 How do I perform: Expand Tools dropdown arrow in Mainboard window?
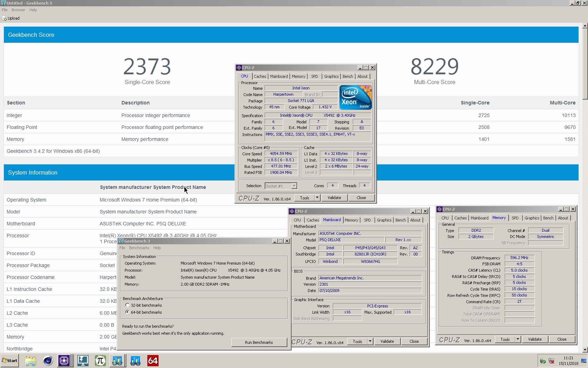(x=370, y=341)
